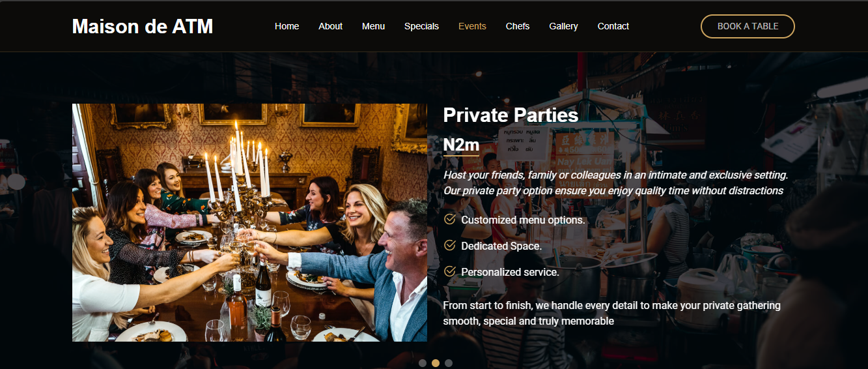Select the highlighted Events nav item
This screenshot has height=369, width=868.
[x=472, y=26]
